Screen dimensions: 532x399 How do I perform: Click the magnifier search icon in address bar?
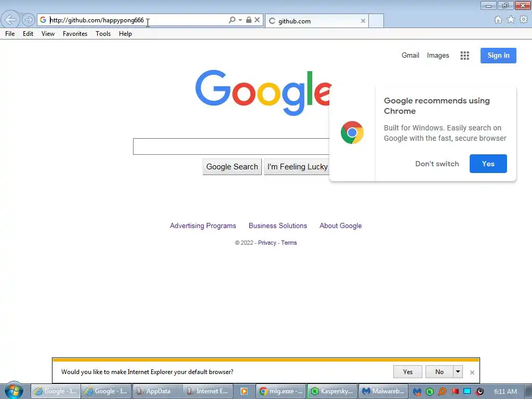pos(232,20)
